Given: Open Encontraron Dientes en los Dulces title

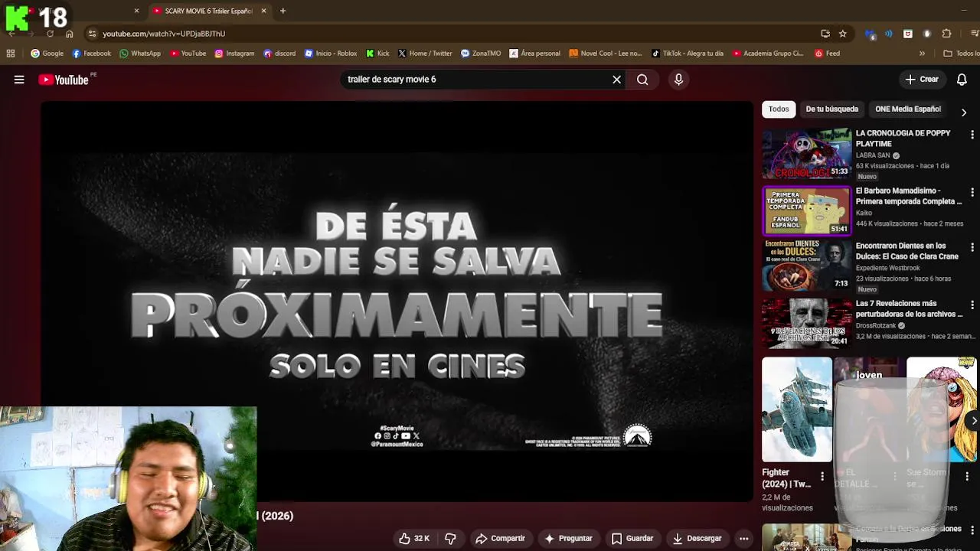Looking at the screenshot, I should coord(906,251).
